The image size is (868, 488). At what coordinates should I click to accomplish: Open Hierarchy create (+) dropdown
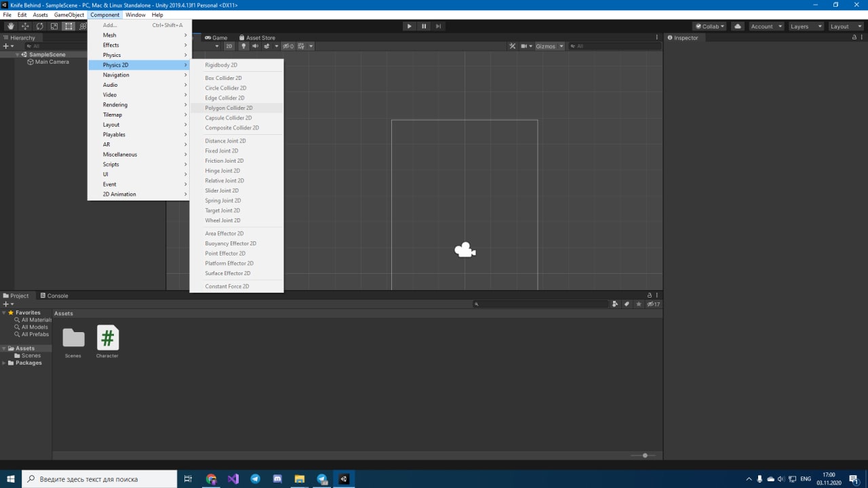(7, 46)
